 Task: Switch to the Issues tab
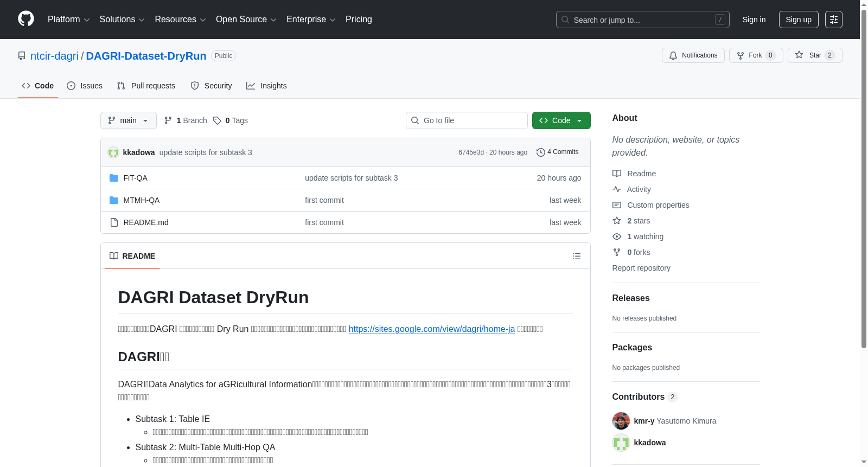point(85,86)
